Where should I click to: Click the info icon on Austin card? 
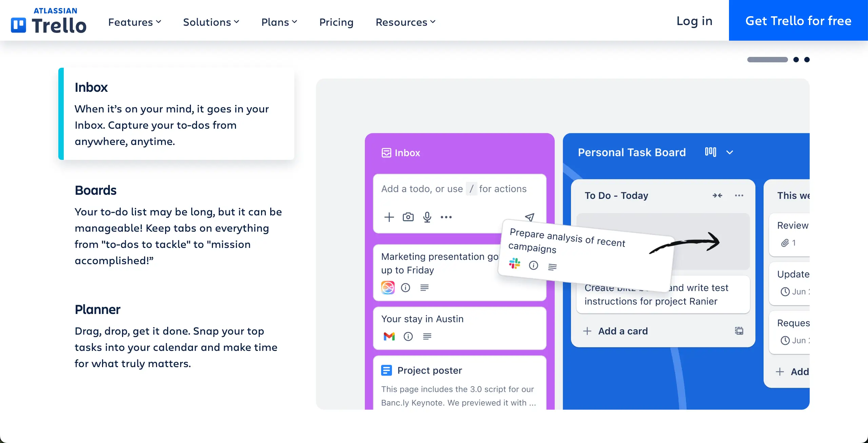coord(408,336)
